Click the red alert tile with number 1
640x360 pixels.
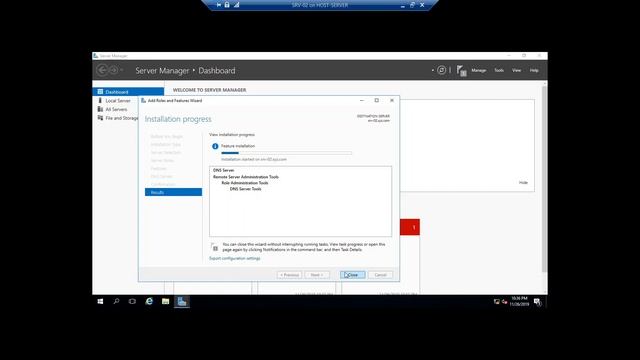click(410, 227)
